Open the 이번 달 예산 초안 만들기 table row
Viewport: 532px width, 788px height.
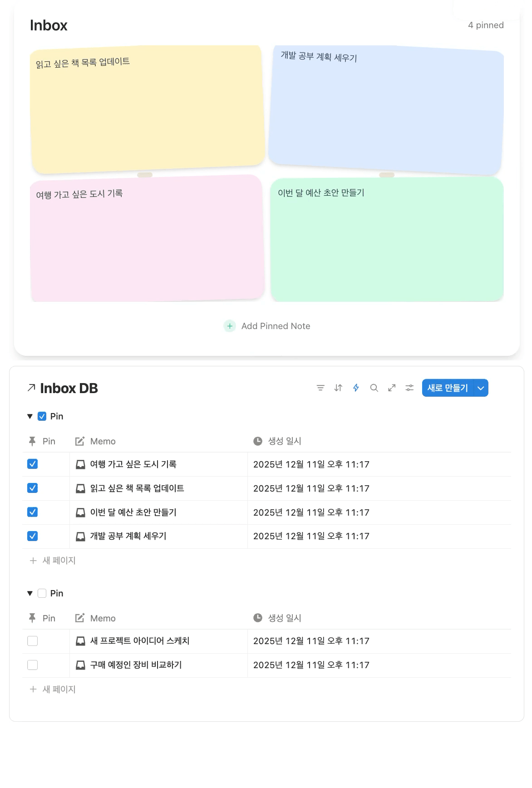(x=133, y=512)
